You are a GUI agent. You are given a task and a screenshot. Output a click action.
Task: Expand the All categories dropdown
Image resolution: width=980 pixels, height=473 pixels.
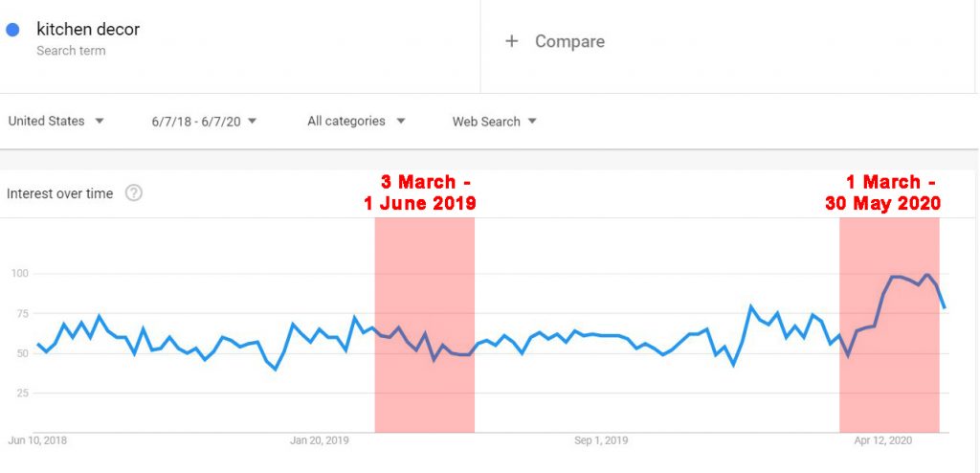356,121
